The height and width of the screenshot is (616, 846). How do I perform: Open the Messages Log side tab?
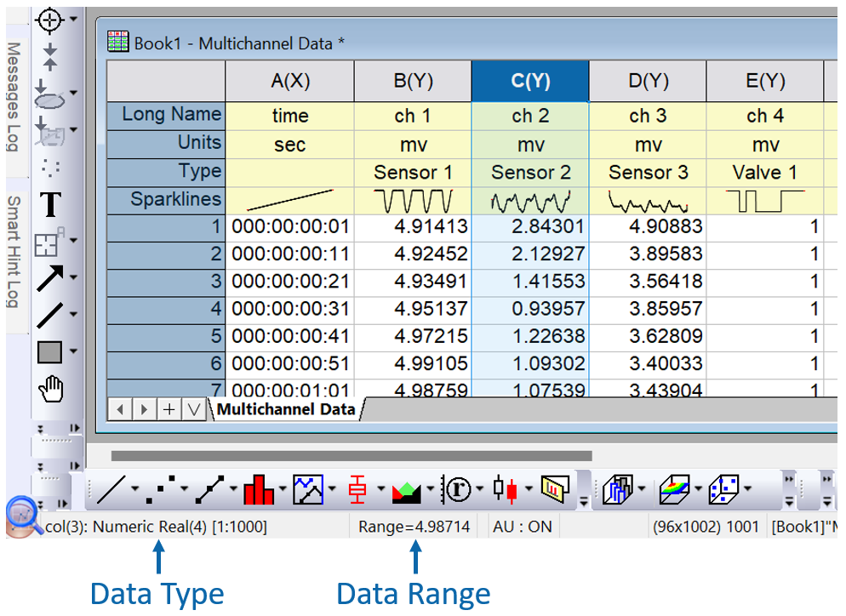tap(13, 96)
